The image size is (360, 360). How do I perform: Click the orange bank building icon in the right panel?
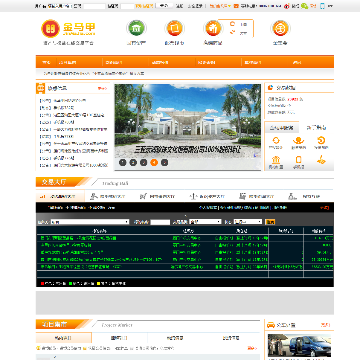(x=276, y=160)
